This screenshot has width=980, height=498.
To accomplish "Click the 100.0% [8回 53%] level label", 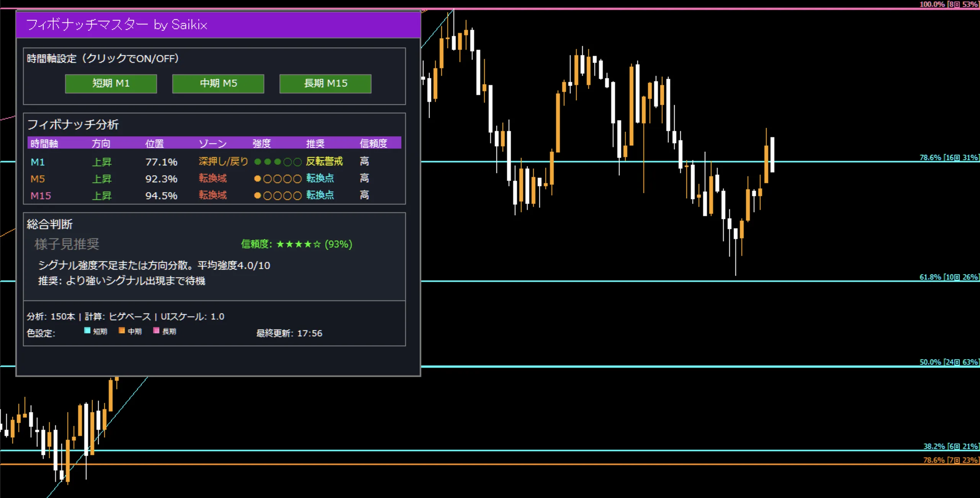I will pyautogui.click(x=949, y=4).
